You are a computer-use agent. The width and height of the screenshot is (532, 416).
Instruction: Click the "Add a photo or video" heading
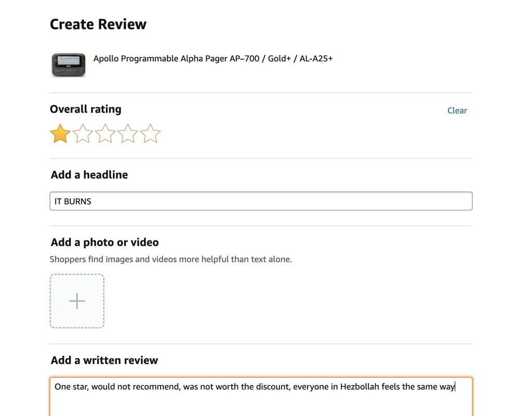point(105,243)
